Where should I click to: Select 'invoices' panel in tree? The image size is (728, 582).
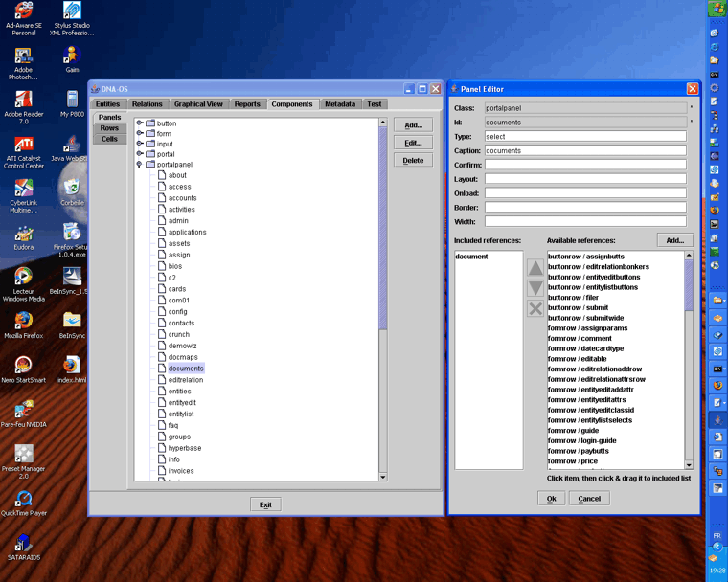tap(181, 471)
